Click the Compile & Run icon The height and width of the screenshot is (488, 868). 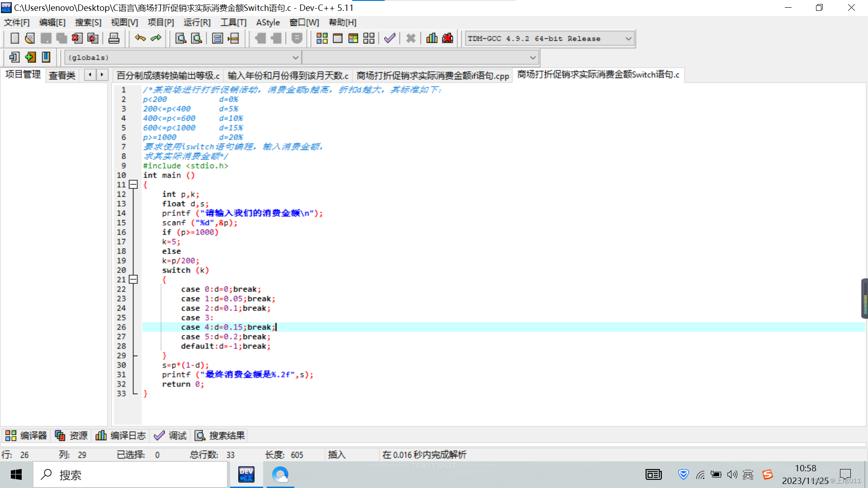[353, 38]
